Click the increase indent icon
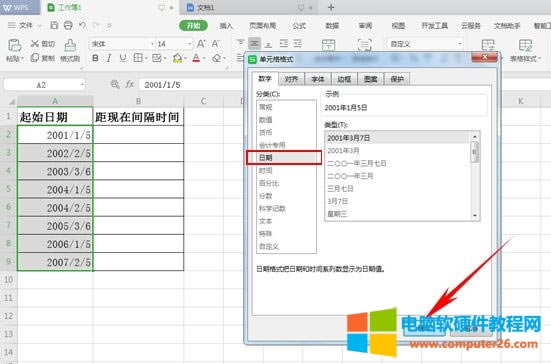The width and height of the screenshot is (551, 364). [x=298, y=43]
